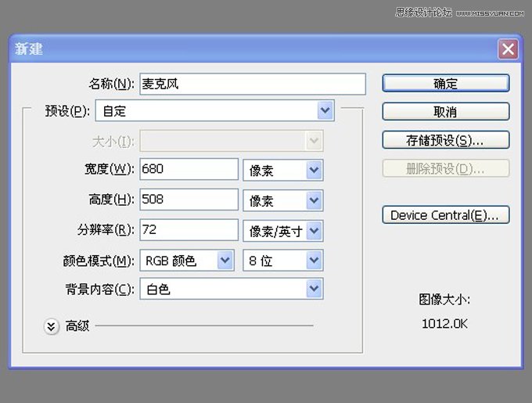Image resolution: width=532 pixels, height=403 pixels.
Task: Close the 新建 dialog
Action: [x=508, y=49]
